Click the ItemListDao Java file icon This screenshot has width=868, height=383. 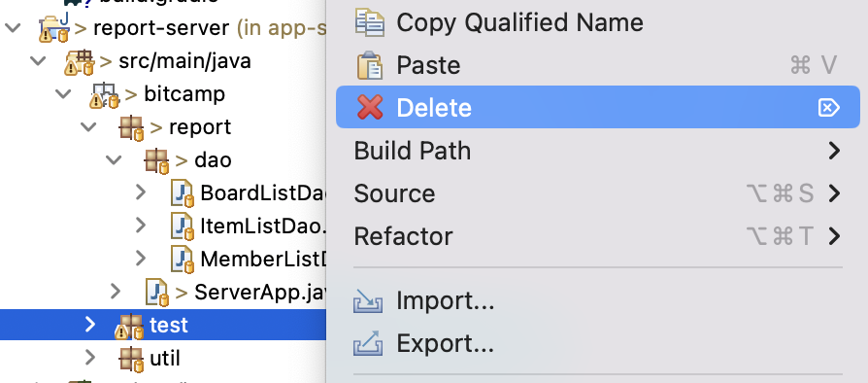183,226
